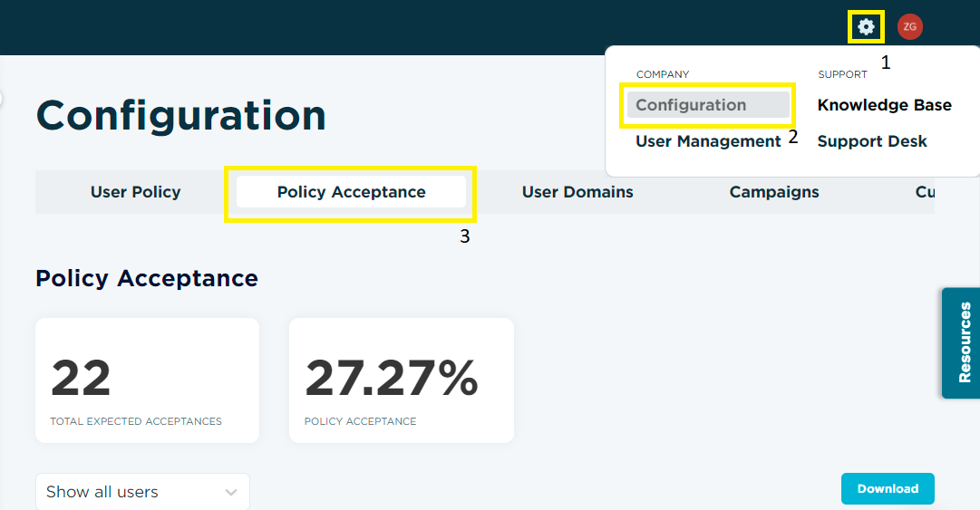
Task: Expand the Show all users dropdown
Action: [142, 491]
